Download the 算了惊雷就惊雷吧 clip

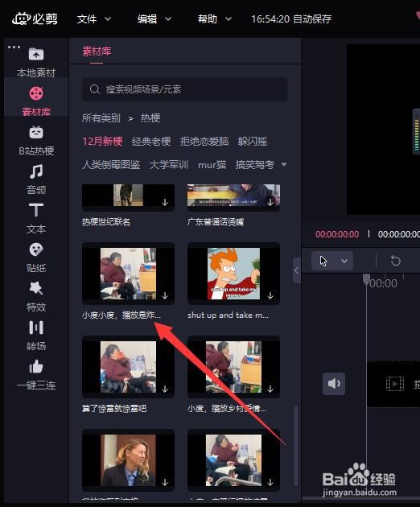(x=165, y=389)
